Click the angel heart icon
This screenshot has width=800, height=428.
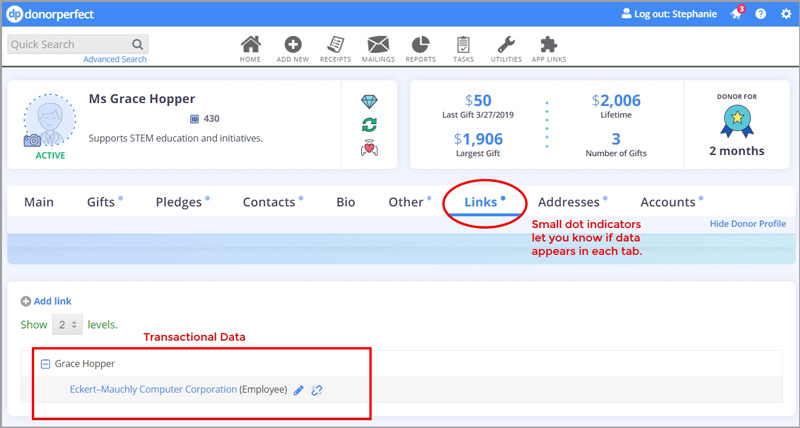click(x=369, y=149)
